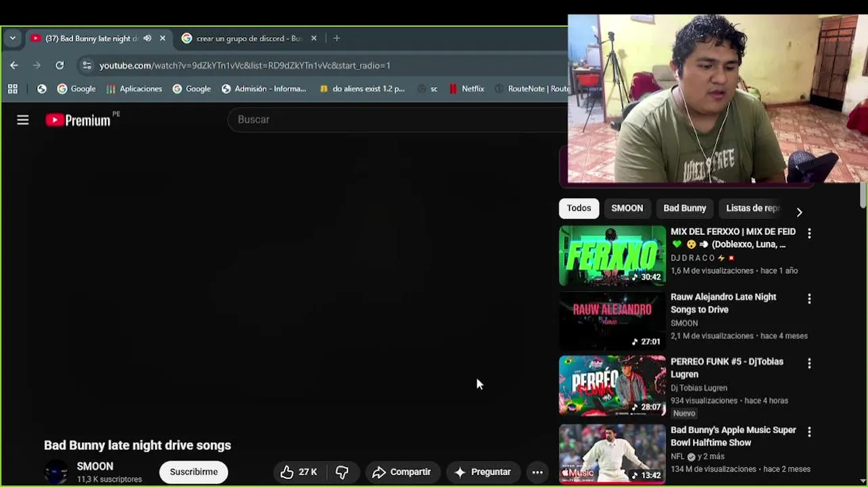The width and height of the screenshot is (868, 487).
Task: Reload the YouTube page
Action: [x=59, y=66]
